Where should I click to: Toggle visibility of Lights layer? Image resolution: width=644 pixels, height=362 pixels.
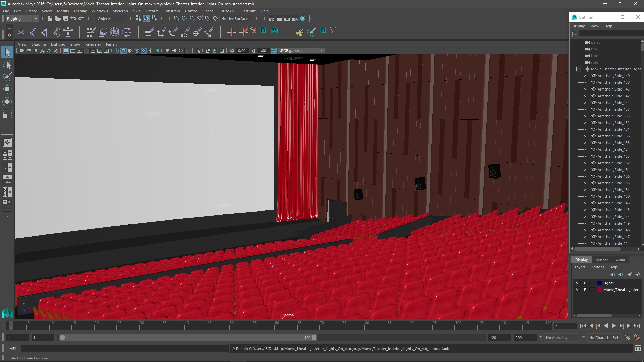coord(577,283)
